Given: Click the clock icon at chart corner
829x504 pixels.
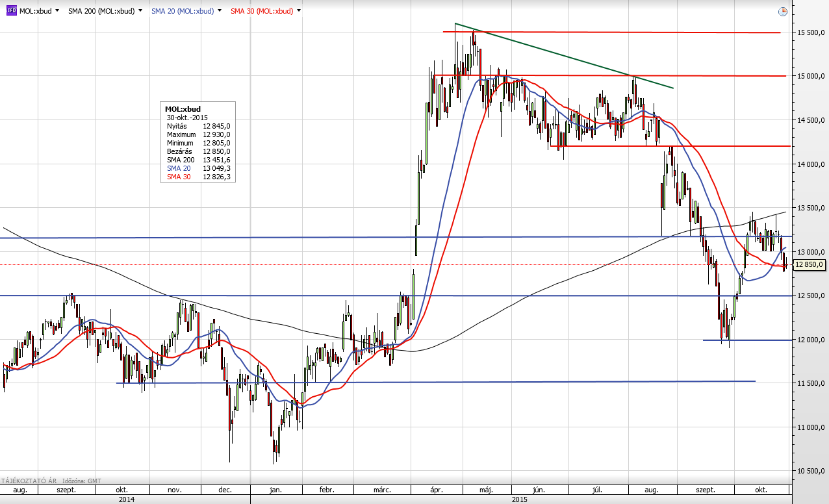Looking at the screenshot, I should pos(783,12).
